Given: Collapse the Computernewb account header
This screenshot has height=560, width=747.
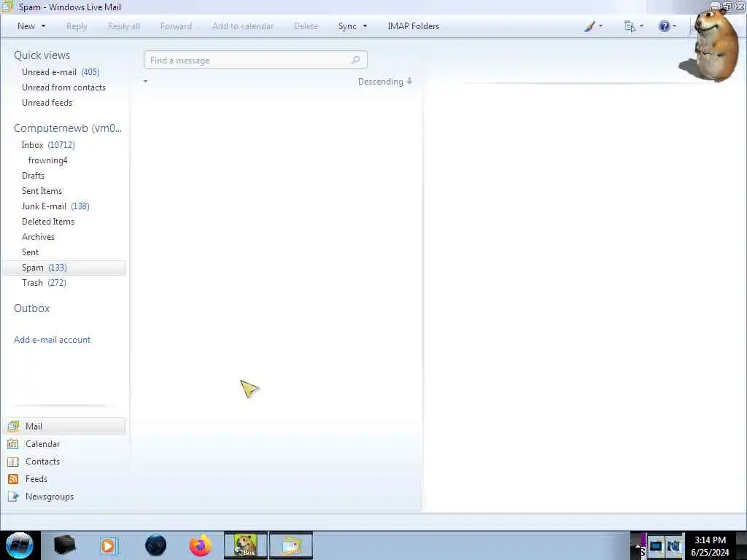Looking at the screenshot, I should [x=68, y=128].
